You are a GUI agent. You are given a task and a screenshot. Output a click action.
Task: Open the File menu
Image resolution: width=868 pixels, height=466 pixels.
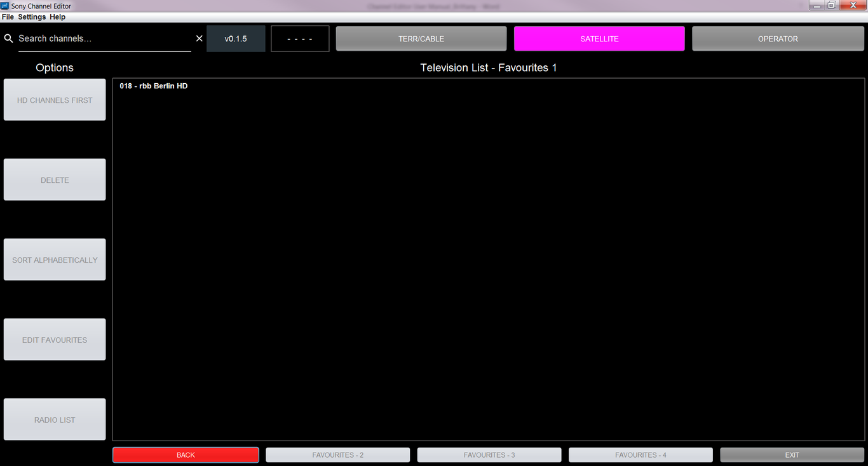point(8,17)
